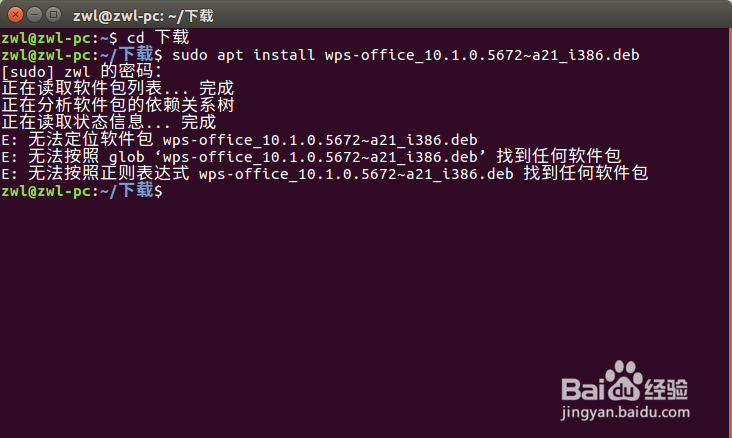Click the Baidu 经验 text in watermark
732x438 pixels.
(666, 389)
